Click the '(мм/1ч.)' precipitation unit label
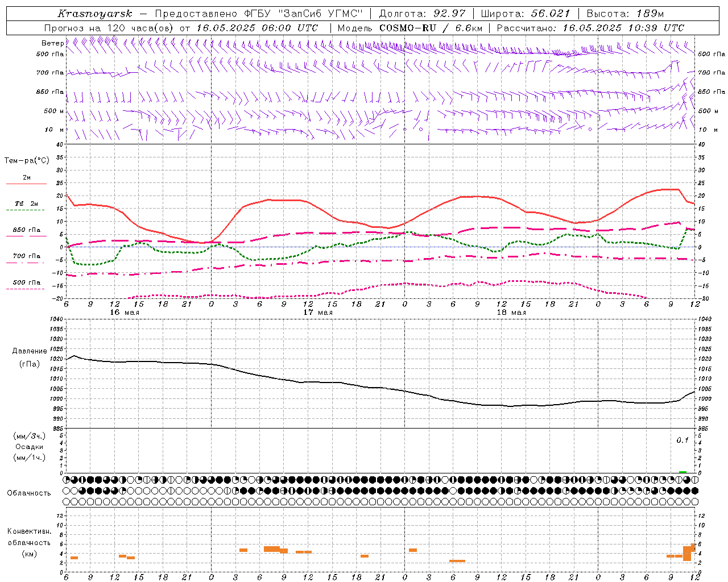 [x=30, y=458]
